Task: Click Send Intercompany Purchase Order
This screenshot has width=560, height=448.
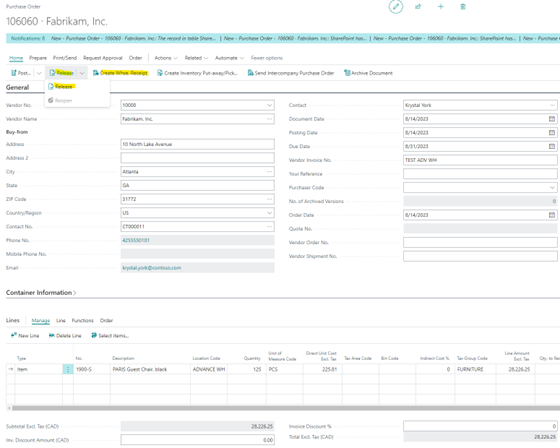Action: coord(291,73)
